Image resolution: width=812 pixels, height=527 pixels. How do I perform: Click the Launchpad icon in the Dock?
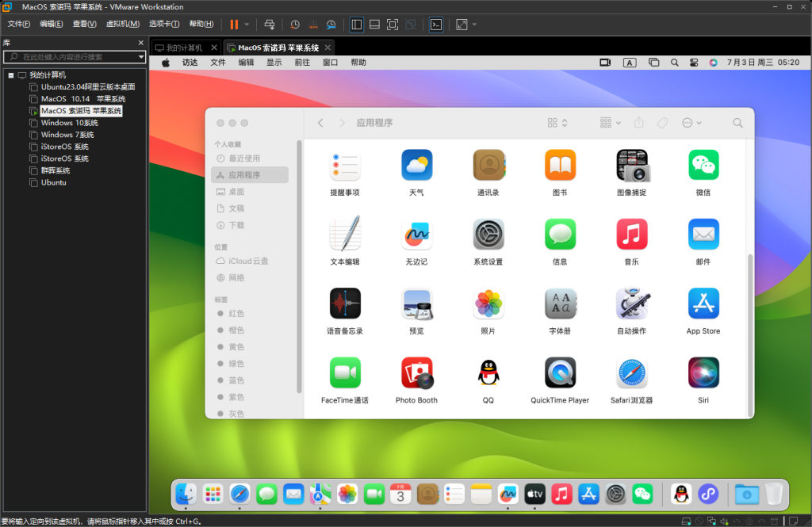coord(212,494)
